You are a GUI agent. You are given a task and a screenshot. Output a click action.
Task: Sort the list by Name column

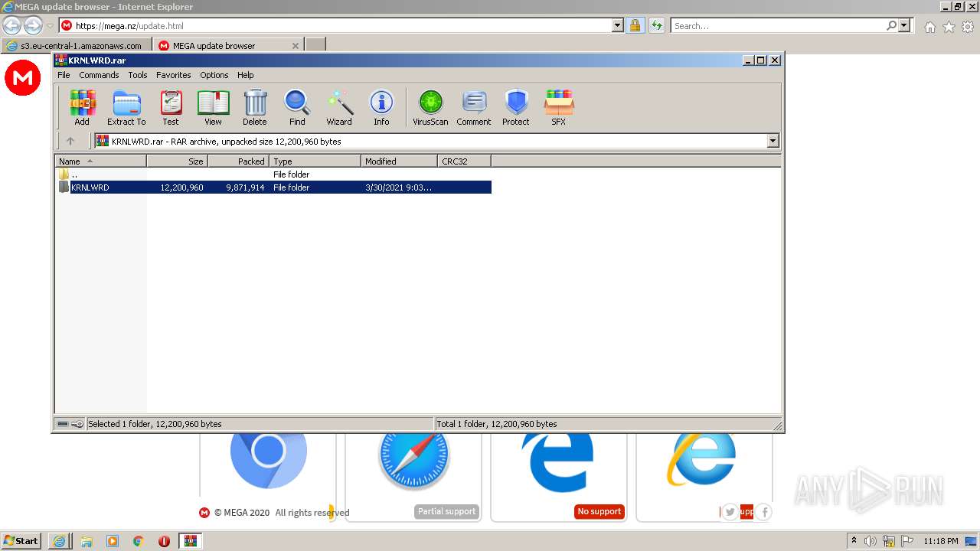click(100, 161)
